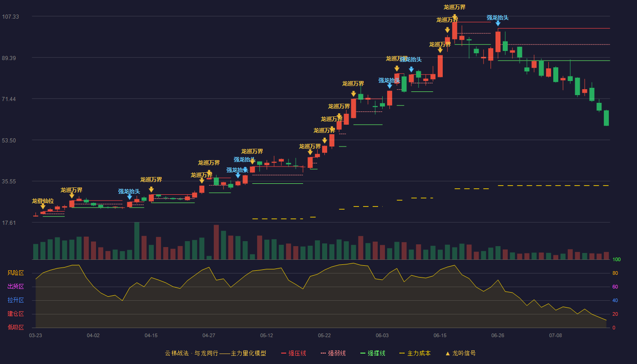Click the 05-22 date label
This screenshot has width=637, height=364.
tap(324, 335)
